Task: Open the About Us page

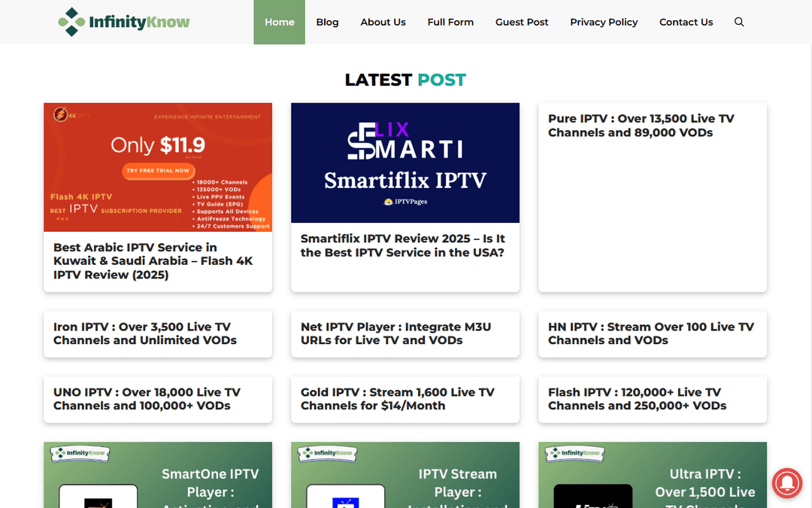Action: point(383,22)
